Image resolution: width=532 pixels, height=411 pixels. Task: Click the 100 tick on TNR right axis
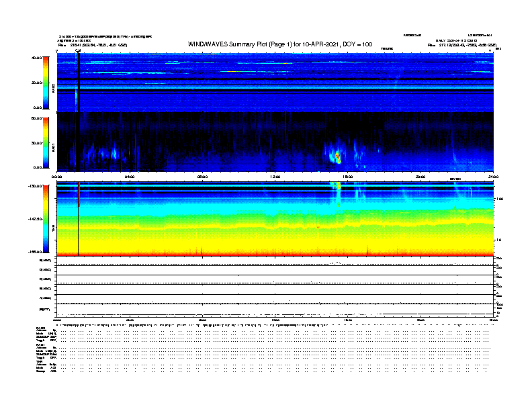click(500, 199)
